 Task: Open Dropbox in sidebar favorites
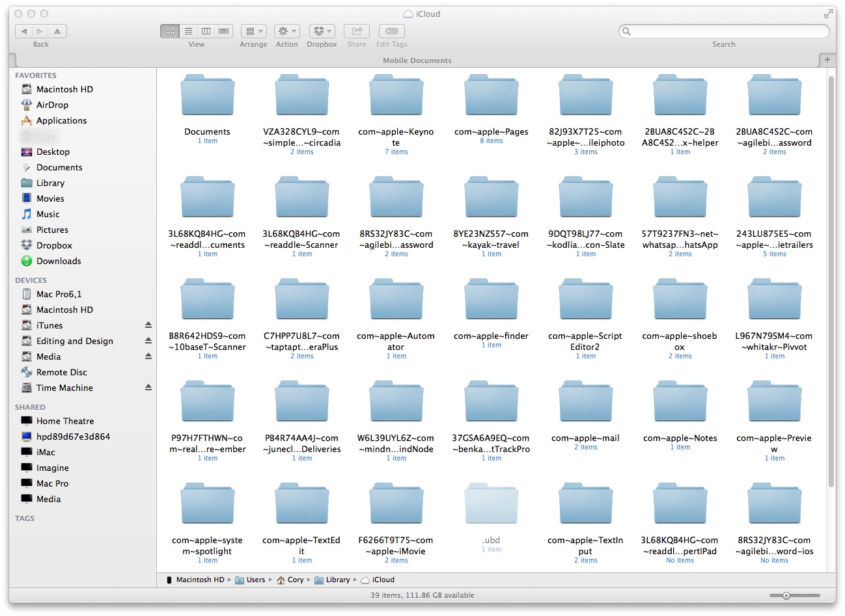pyautogui.click(x=54, y=245)
